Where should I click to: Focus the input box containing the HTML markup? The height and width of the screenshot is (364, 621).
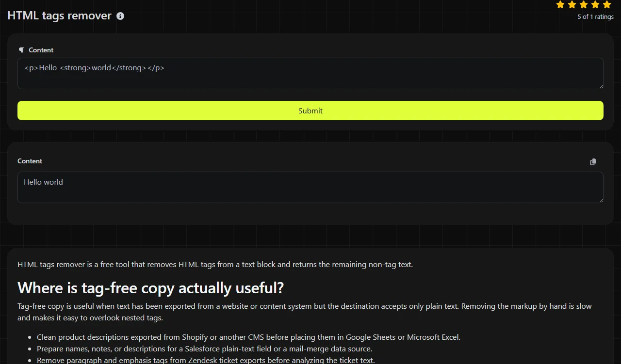310,74
